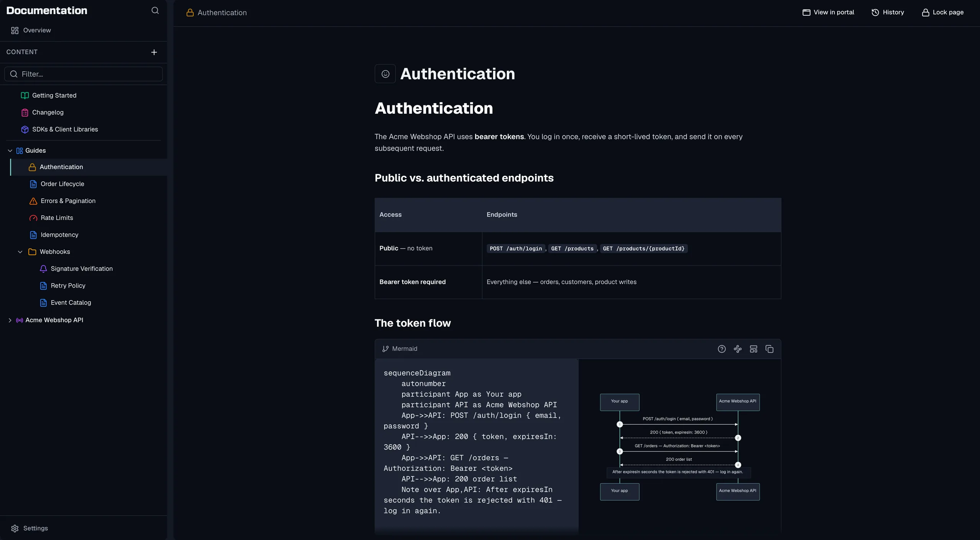980x540 pixels.
Task: Click the Rate Limits gauge icon
Action: [x=33, y=218]
